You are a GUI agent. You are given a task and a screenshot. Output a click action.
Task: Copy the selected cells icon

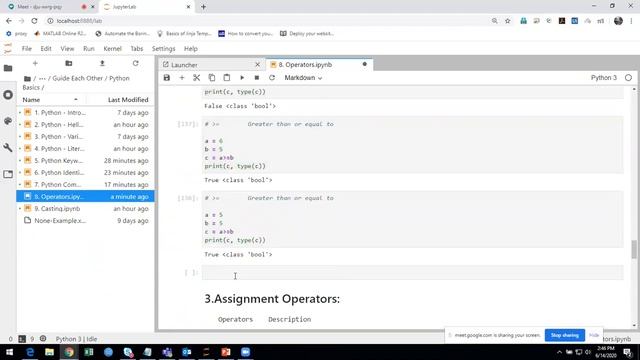[211, 78]
